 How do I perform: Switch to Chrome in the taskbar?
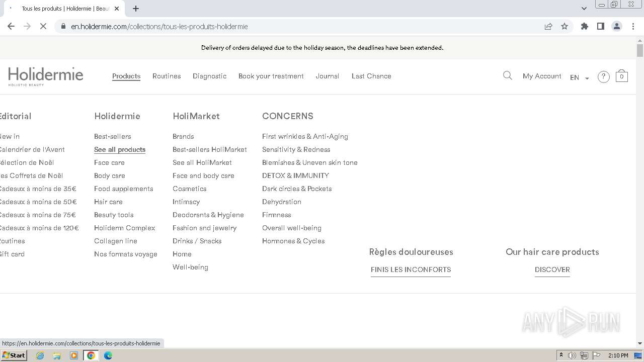point(91,355)
